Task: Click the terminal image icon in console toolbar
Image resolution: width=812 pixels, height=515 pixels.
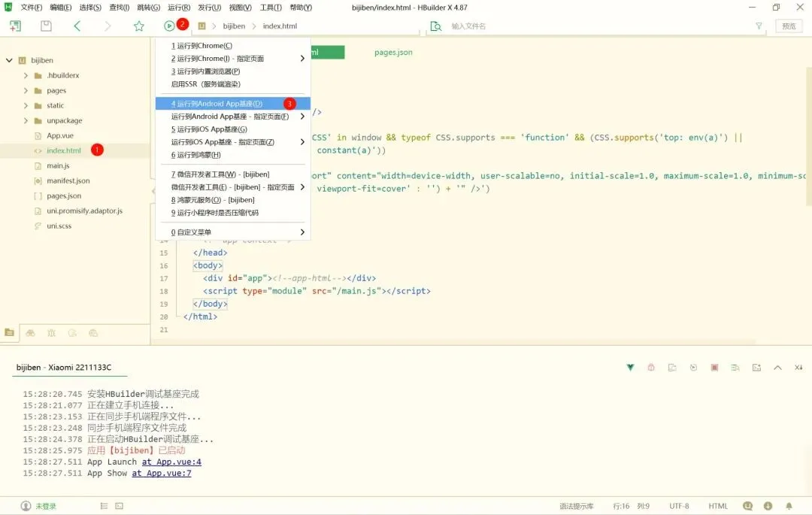Action: click(756, 368)
